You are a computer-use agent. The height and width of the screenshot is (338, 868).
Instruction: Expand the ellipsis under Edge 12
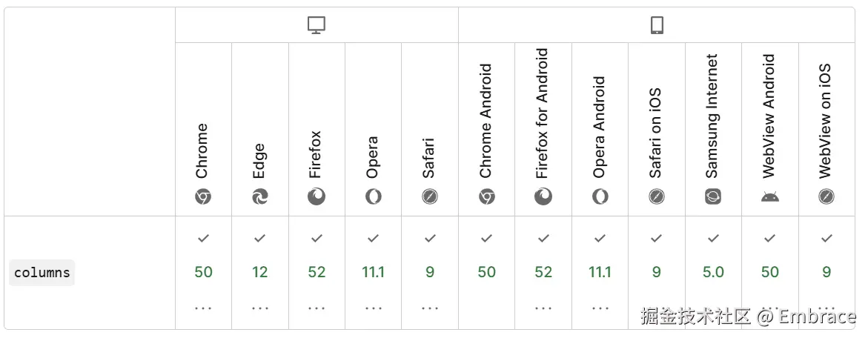click(x=260, y=307)
